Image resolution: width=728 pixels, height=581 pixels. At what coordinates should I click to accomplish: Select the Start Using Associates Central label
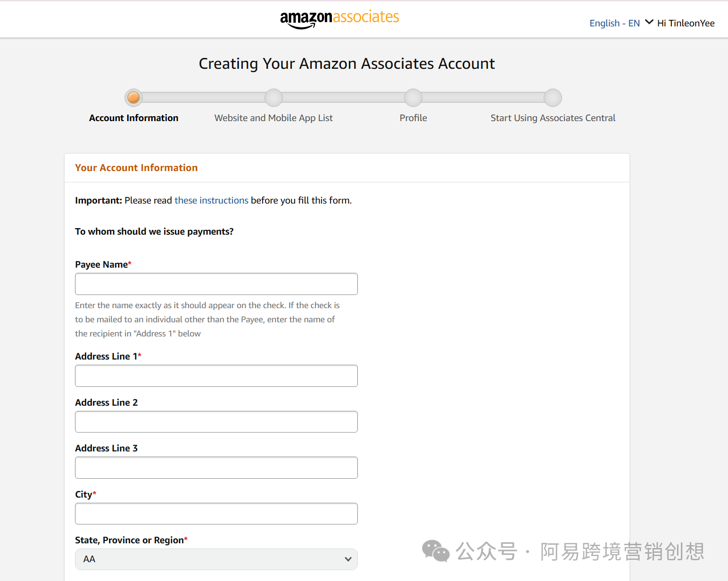pos(553,118)
